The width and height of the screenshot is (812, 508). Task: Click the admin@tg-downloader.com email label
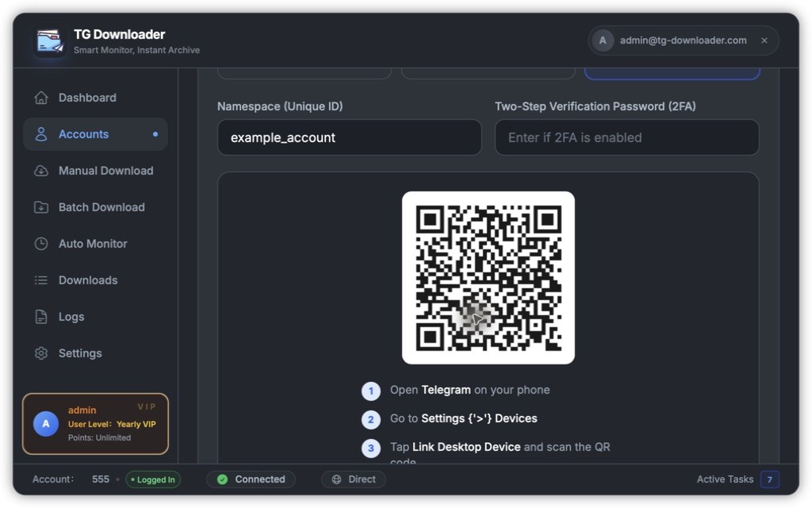(x=683, y=40)
